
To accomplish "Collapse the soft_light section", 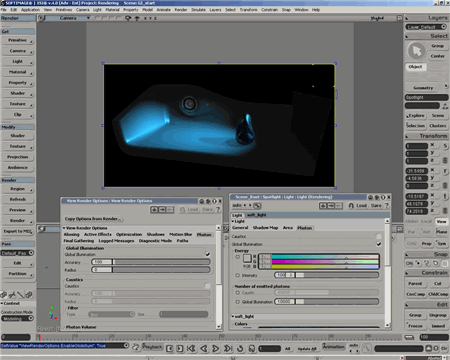I will point(233,316).
